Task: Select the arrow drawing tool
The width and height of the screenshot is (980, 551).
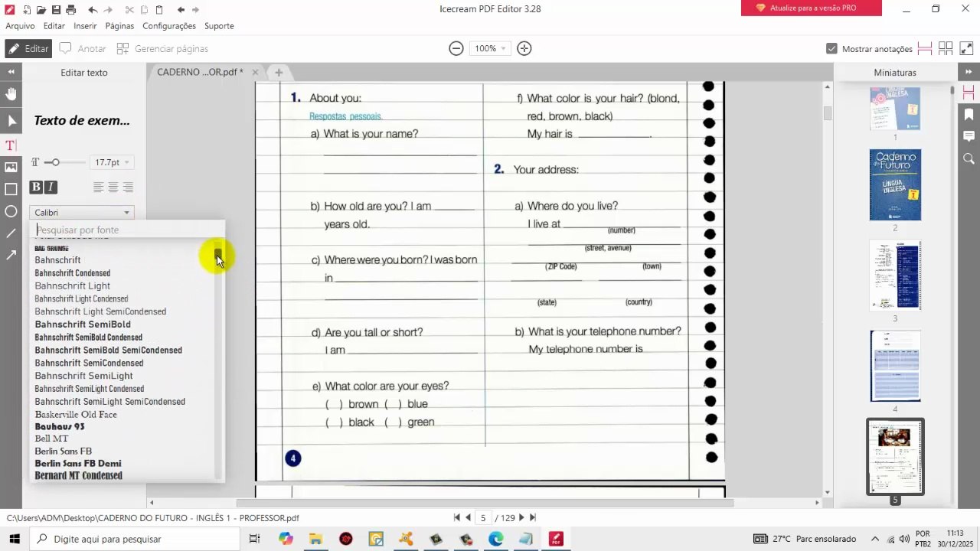Action: pyautogui.click(x=11, y=255)
